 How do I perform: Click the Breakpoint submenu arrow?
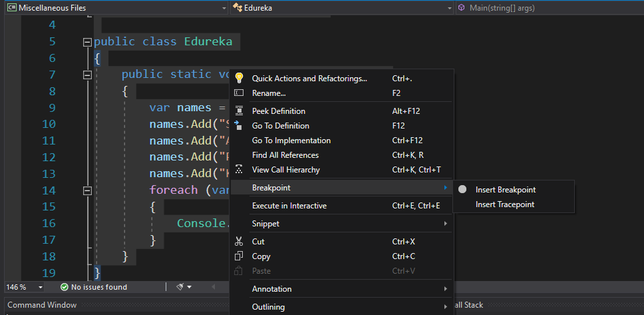click(446, 188)
